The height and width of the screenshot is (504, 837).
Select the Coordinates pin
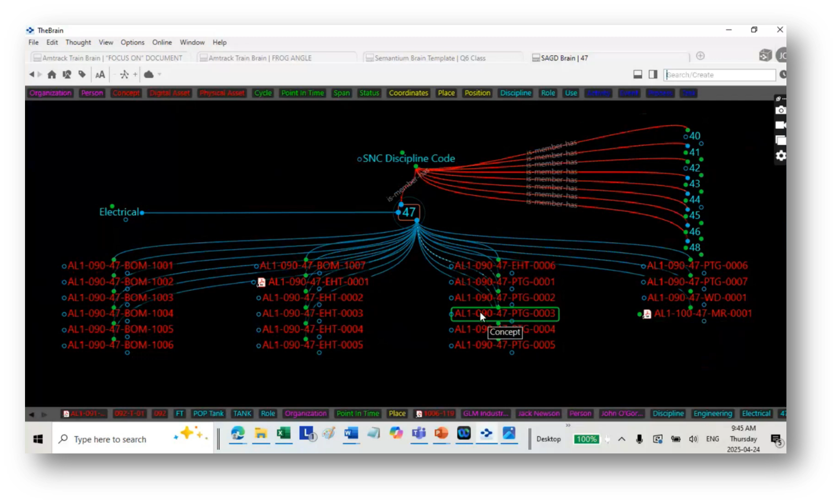pos(408,93)
